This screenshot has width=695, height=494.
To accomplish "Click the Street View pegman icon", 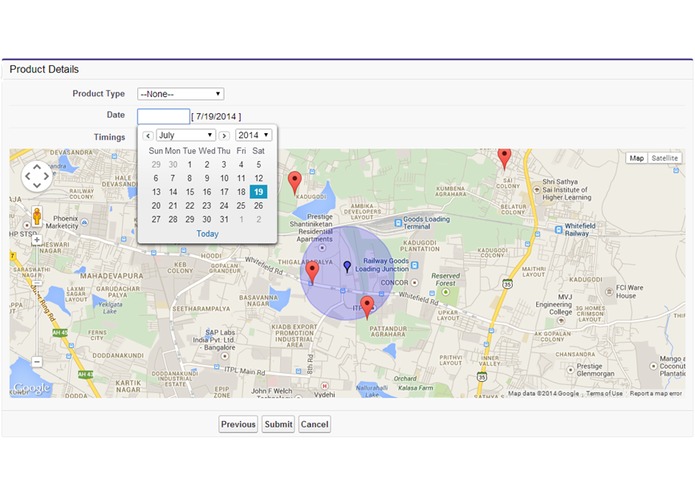I will click(x=37, y=217).
